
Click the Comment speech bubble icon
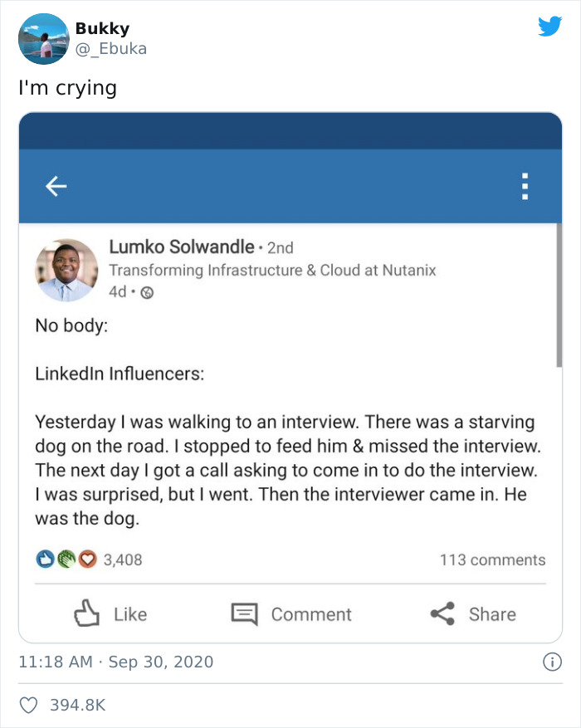pyautogui.click(x=245, y=614)
